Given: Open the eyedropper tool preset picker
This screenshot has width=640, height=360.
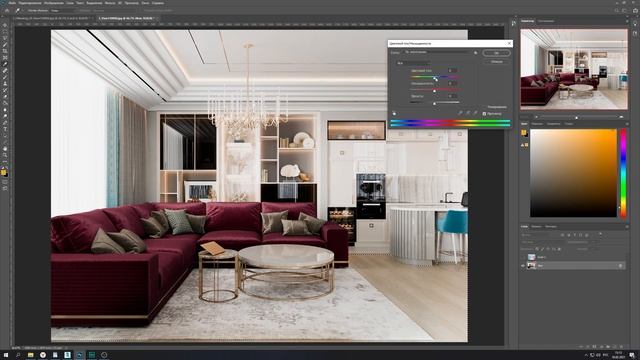Looking at the screenshot, I should pyautogui.click(x=19, y=11).
